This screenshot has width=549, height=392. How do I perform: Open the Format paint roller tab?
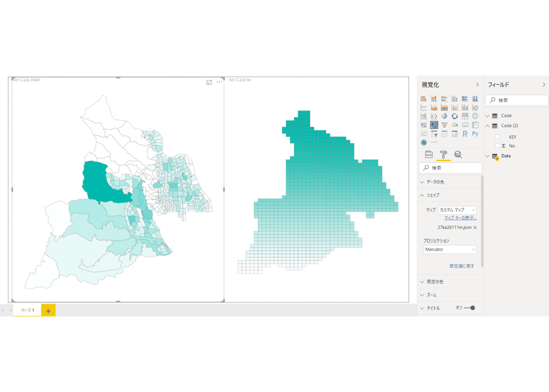click(443, 154)
